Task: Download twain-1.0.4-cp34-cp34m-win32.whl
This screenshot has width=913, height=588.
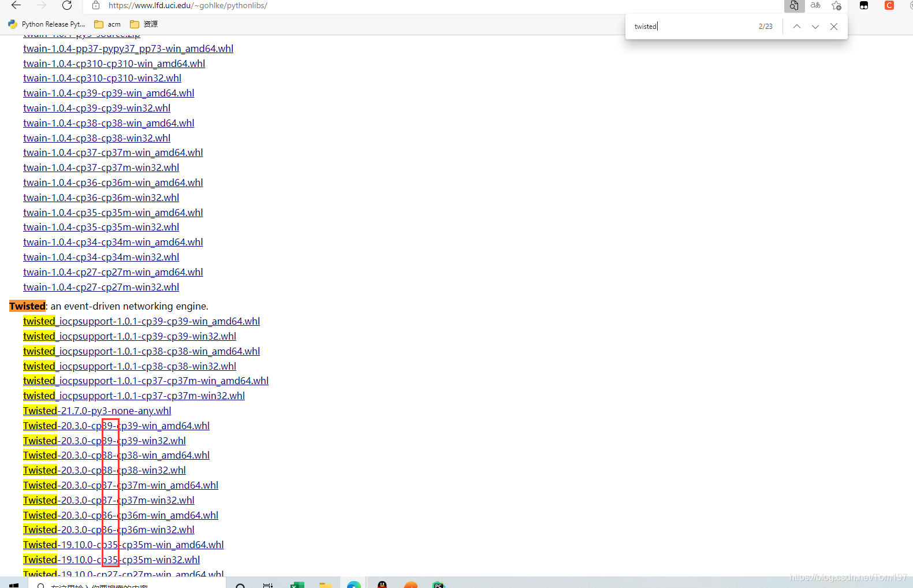Action: (101, 257)
